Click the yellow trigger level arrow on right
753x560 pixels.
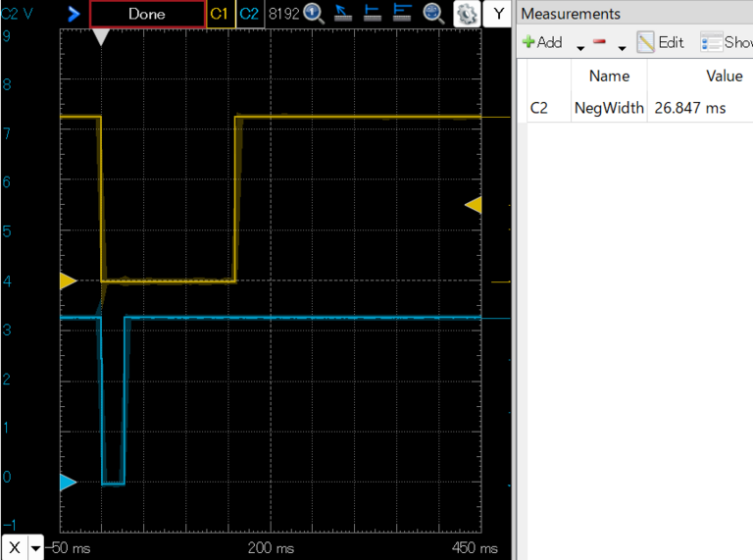[x=473, y=204]
